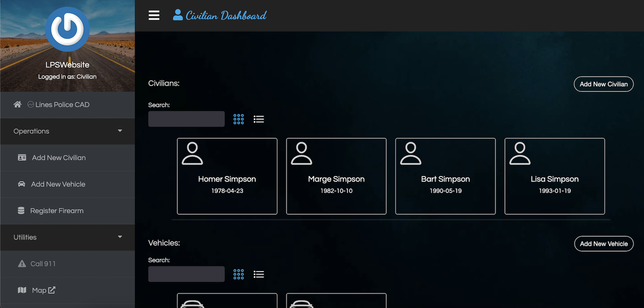Switch Vehicles to list view
The width and height of the screenshot is (644, 308).
(259, 274)
